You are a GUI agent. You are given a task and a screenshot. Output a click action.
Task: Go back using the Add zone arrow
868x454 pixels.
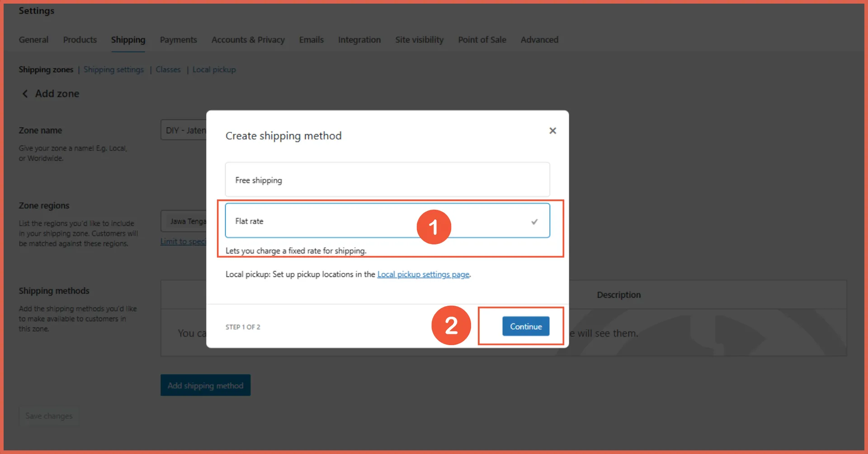[25, 94]
